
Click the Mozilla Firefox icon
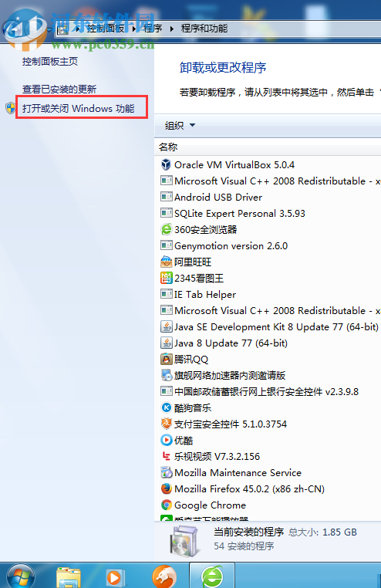(x=166, y=488)
